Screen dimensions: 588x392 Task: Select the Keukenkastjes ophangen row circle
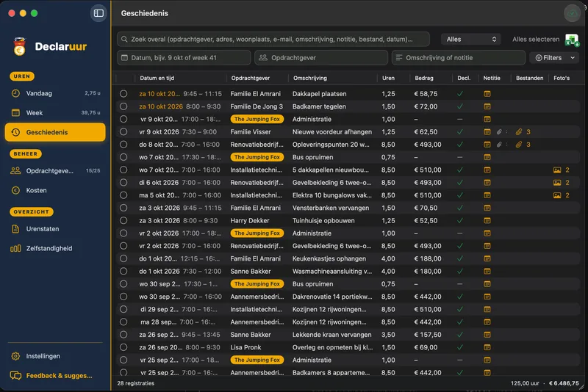[x=123, y=258]
